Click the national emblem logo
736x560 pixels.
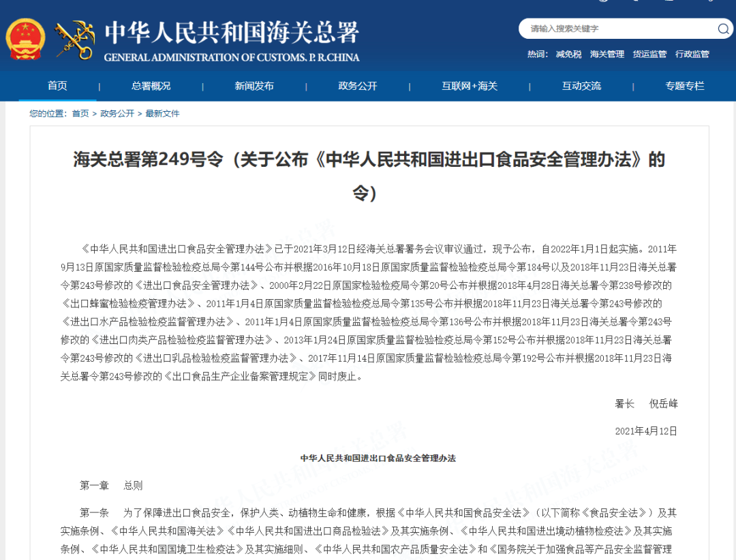(25, 40)
